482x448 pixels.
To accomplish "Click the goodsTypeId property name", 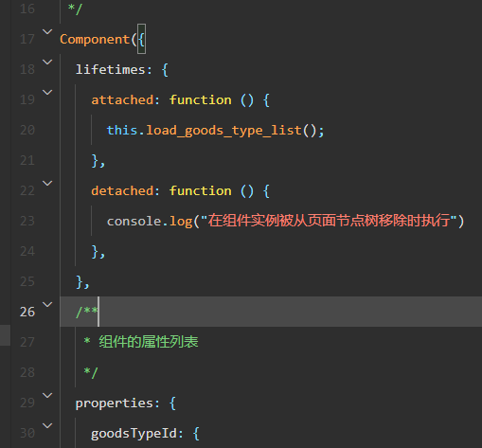I will pos(134,434).
